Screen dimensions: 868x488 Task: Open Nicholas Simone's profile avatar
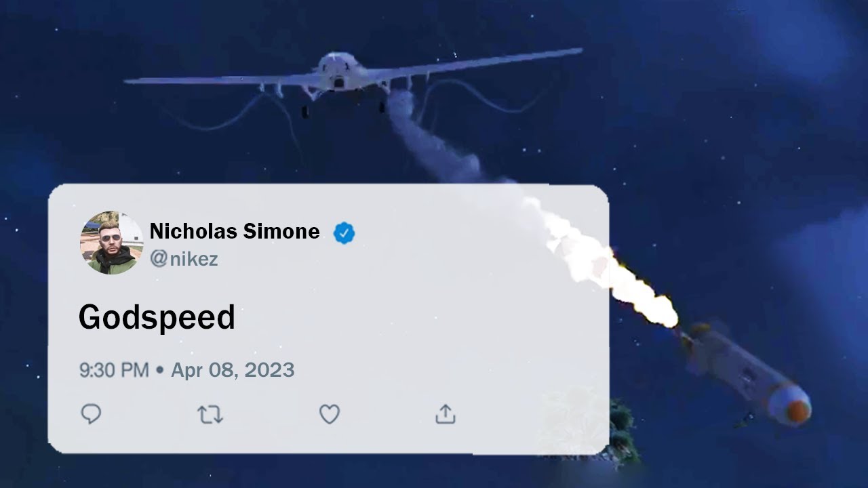coord(112,243)
